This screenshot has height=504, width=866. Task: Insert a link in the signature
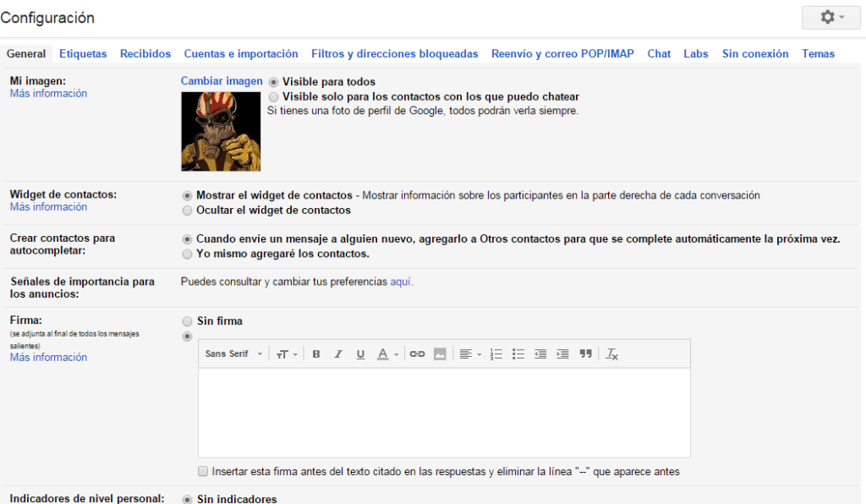417,354
